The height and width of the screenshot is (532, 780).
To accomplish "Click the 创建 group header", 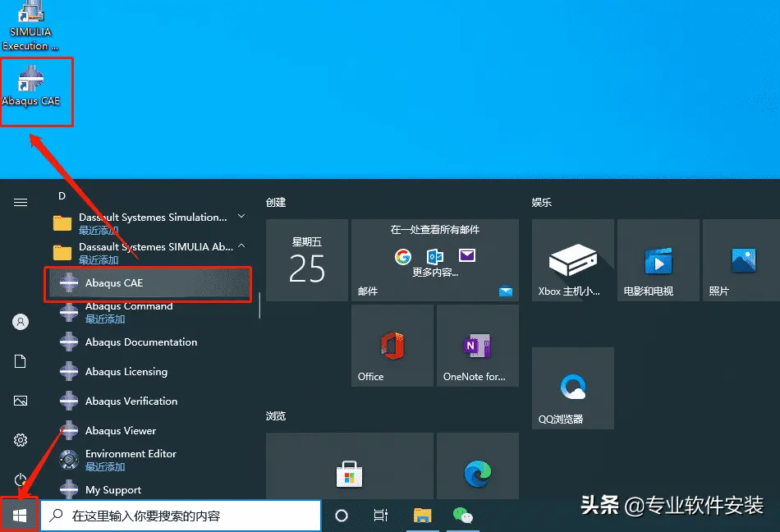I will pyautogui.click(x=276, y=202).
